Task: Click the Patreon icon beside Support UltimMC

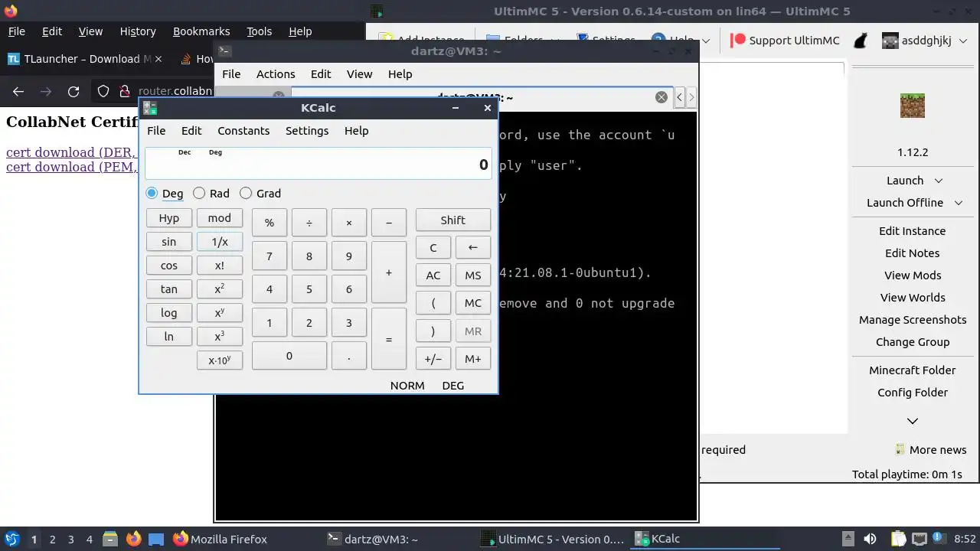Action: click(738, 41)
